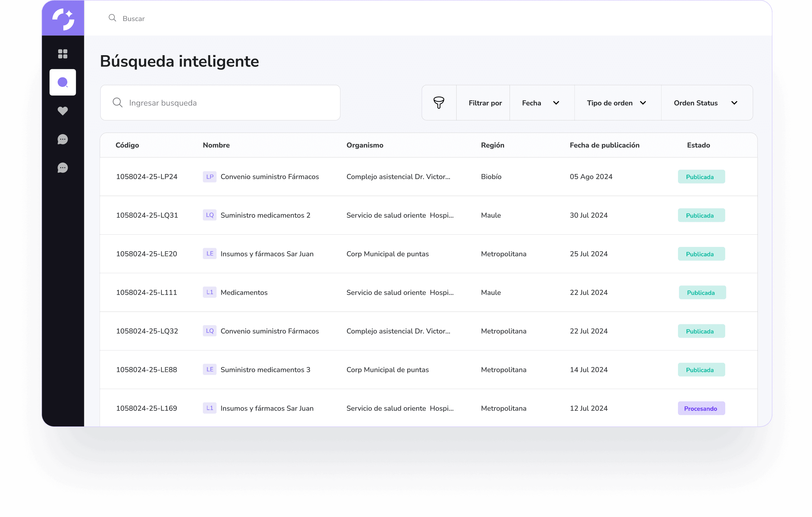
Task: Click Corp Municipal de puntas in LE20 row
Action: click(387, 254)
